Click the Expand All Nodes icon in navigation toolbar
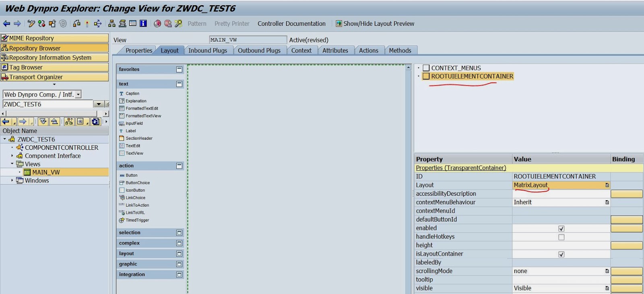This screenshot has height=294, width=644. [43, 122]
